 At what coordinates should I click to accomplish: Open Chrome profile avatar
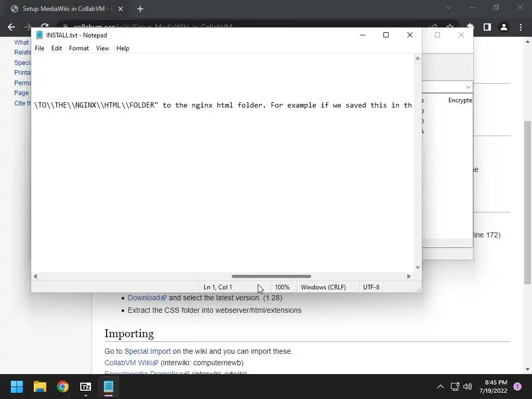(x=504, y=27)
